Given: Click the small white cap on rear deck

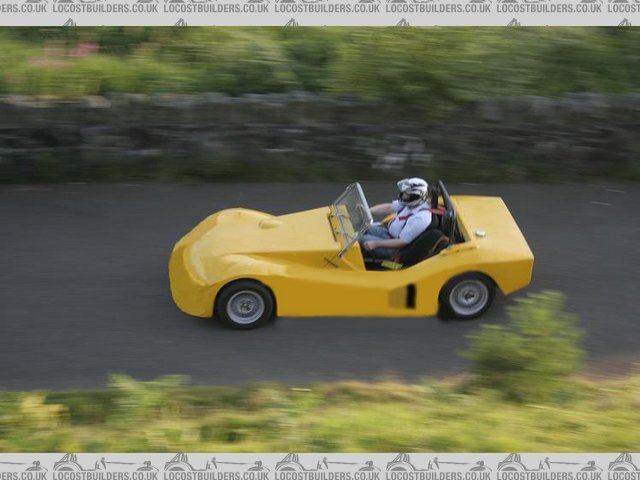Looking at the screenshot, I should (x=480, y=233).
